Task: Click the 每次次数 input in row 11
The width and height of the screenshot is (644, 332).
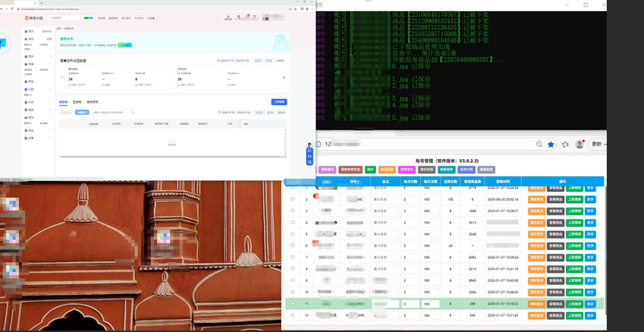Action: click(411, 304)
